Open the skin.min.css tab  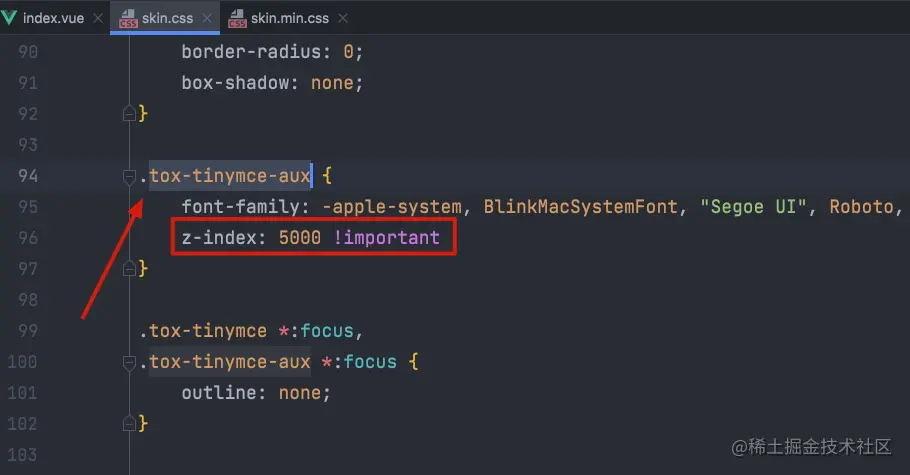tap(289, 18)
